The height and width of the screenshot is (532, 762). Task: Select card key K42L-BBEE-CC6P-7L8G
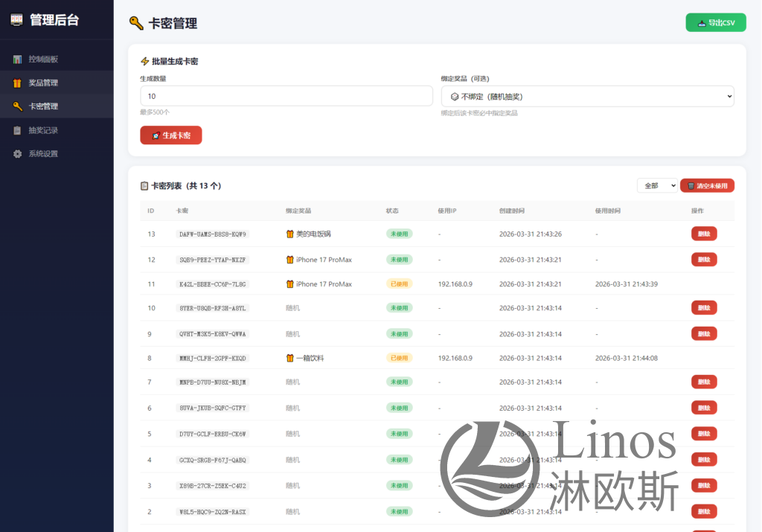click(212, 284)
